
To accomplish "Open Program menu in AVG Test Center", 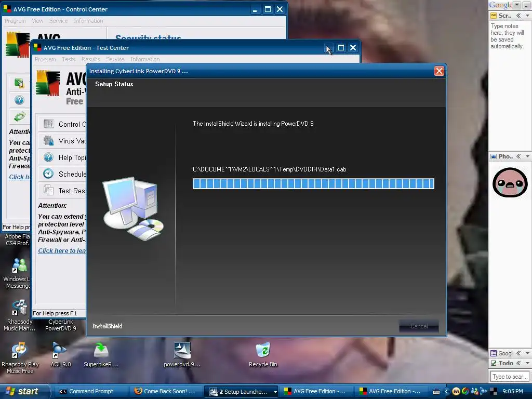I will 45,59.
